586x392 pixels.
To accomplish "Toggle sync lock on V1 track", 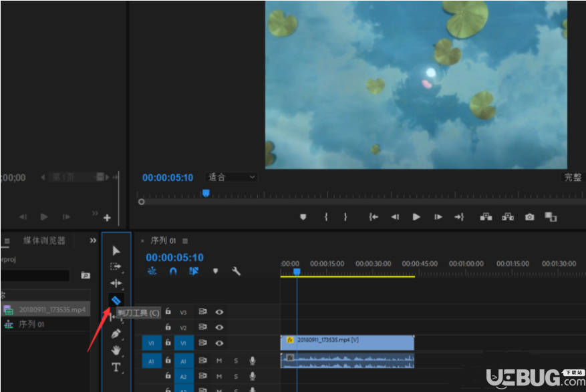I will pos(202,343).
